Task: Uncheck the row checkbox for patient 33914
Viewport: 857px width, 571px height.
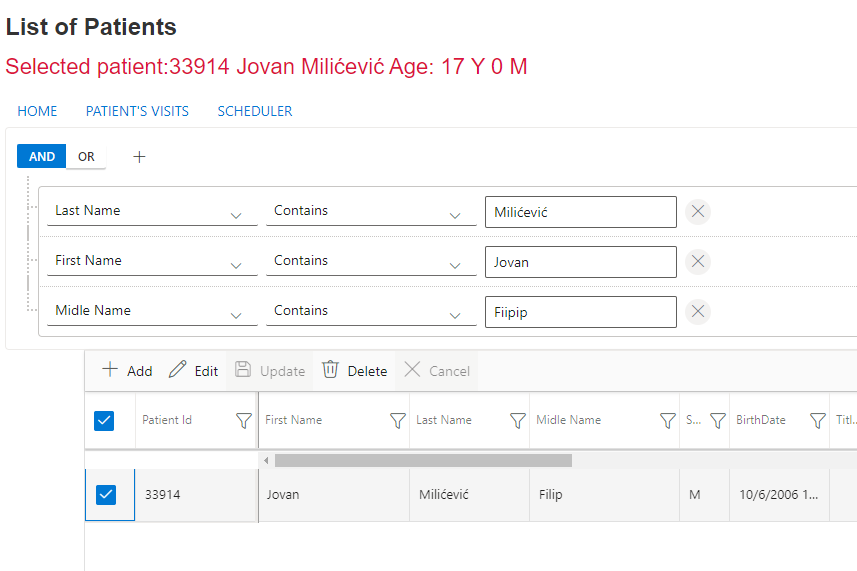Action: [105, 495]
